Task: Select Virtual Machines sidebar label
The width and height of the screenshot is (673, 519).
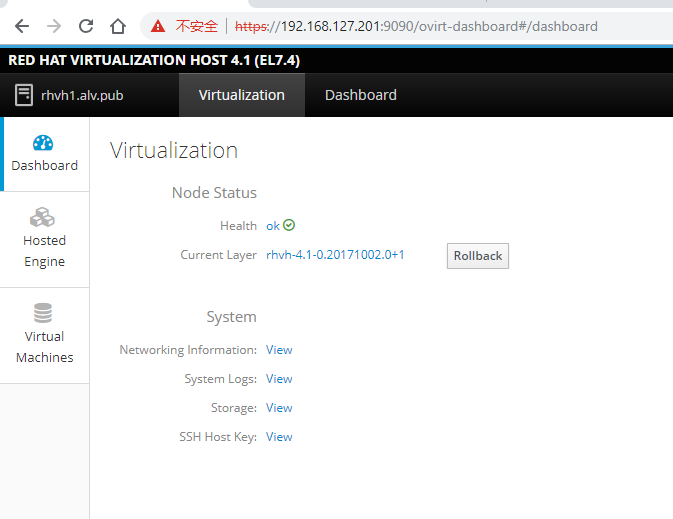Action: click(45, 347)
